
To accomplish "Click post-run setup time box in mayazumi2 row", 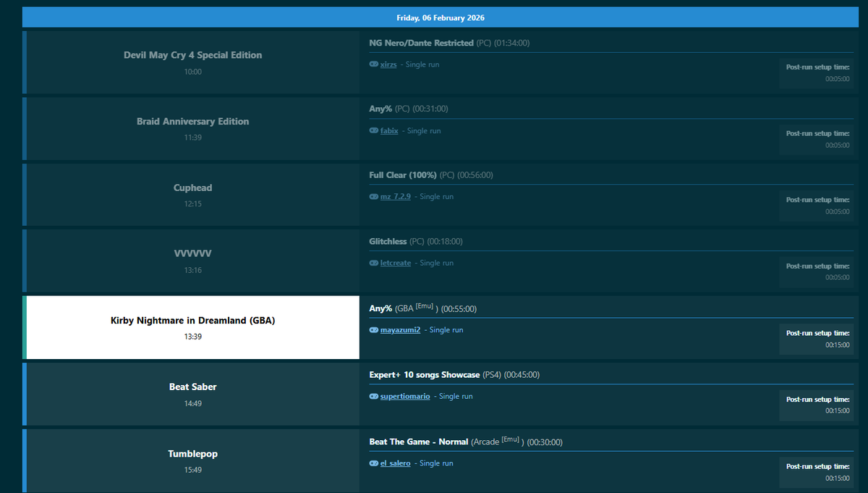I will pyautogui.click(x=817, y=339).
